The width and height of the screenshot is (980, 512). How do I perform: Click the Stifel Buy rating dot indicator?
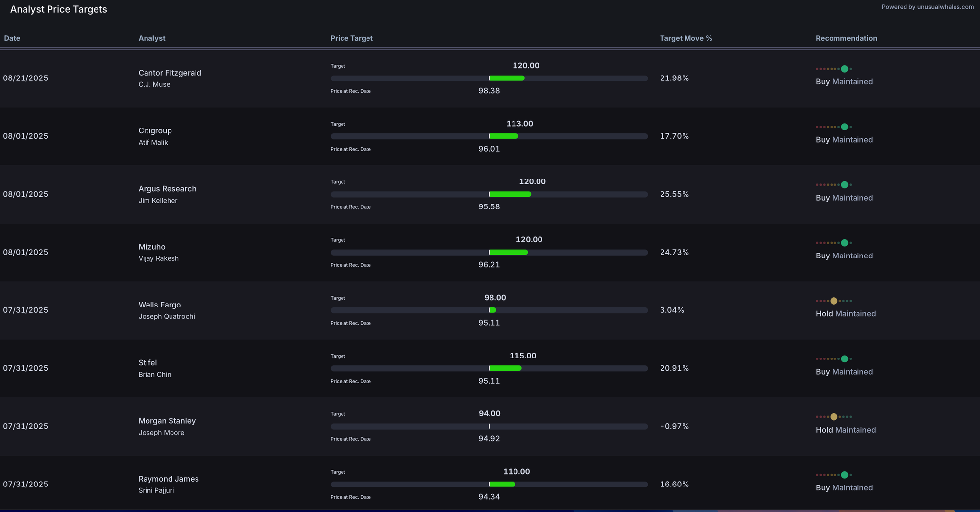coord(834,359)
